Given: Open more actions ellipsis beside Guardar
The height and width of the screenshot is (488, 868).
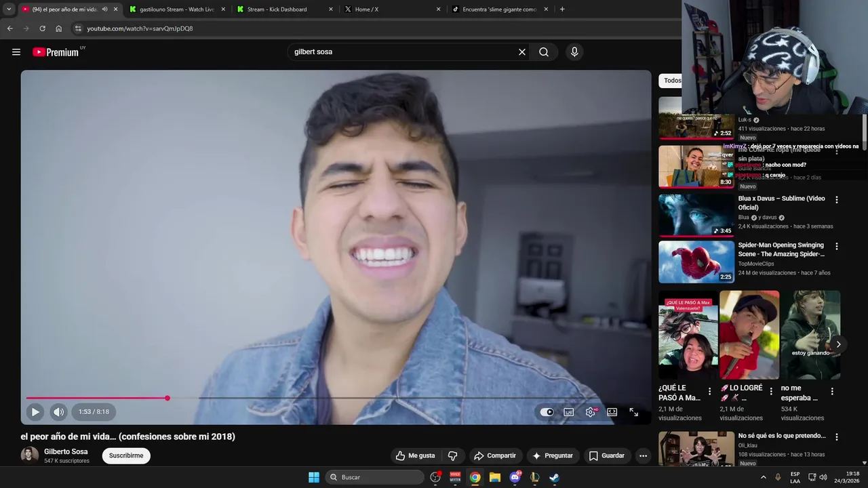Looking at the screenshot, I should [x=643, y=455].
